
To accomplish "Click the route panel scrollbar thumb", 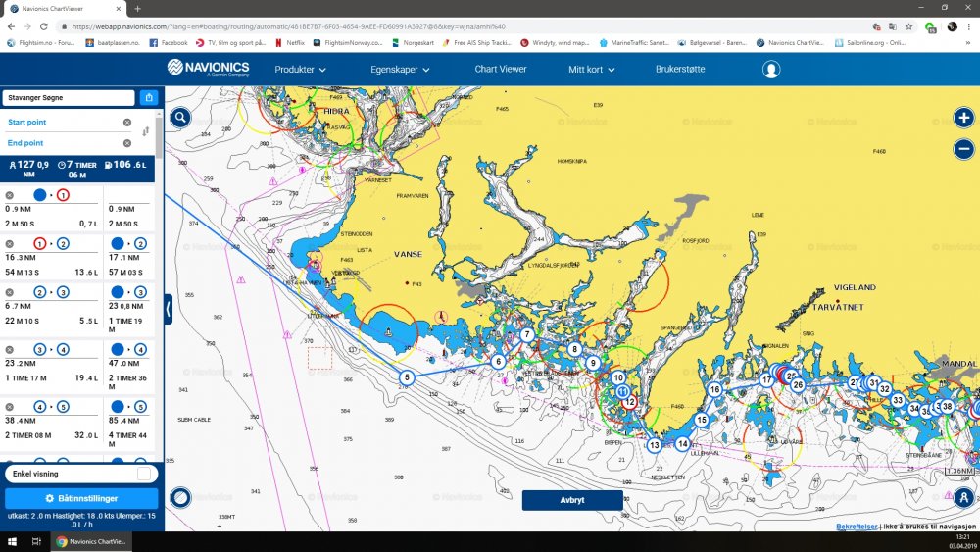I will pyautogui.click(x=160, y=137).
